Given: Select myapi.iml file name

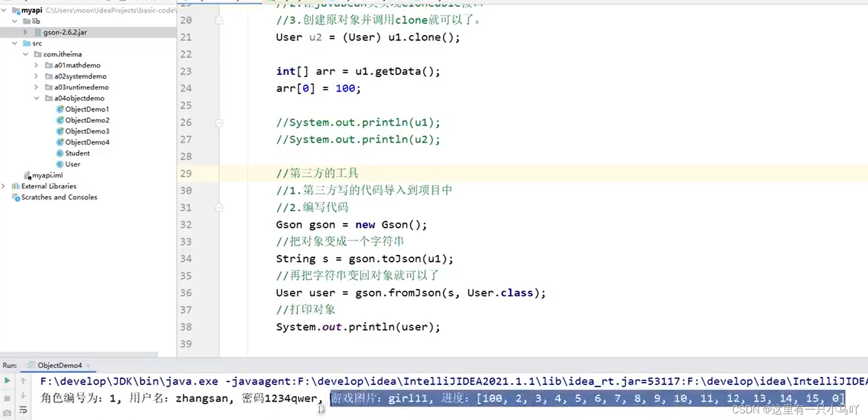Looking at the screenshot, I should click(47, 175).
